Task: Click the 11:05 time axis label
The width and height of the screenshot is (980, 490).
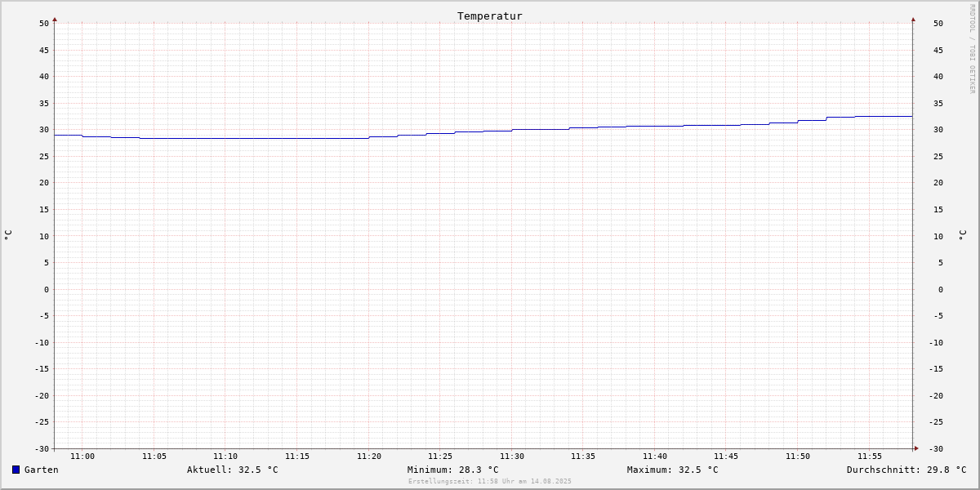Action: (154, 457)
